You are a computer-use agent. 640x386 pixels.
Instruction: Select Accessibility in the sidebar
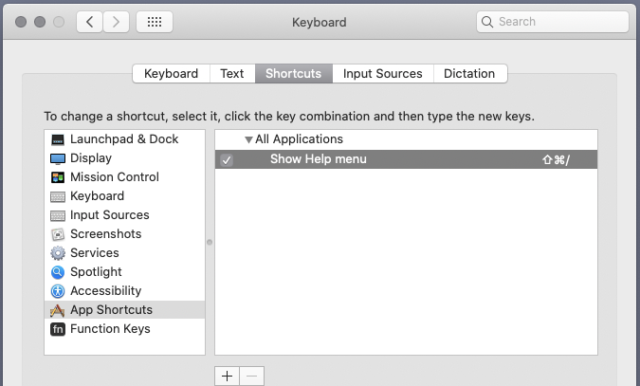[124, 291]
